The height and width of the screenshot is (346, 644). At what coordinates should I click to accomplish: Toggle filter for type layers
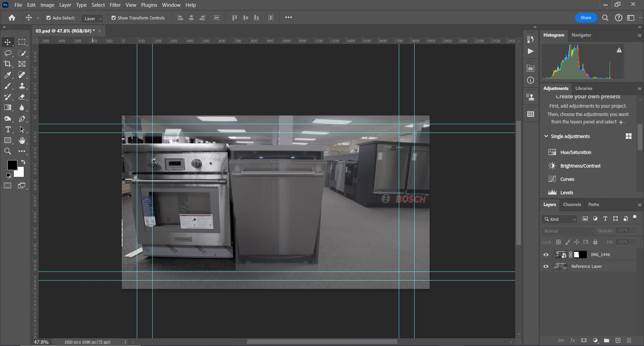point(605,219)
